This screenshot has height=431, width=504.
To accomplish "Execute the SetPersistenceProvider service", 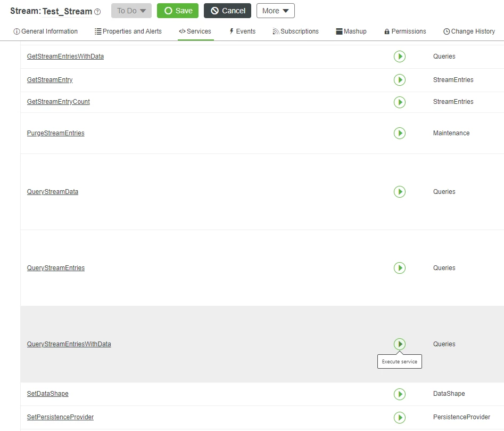I will (400, 418).
